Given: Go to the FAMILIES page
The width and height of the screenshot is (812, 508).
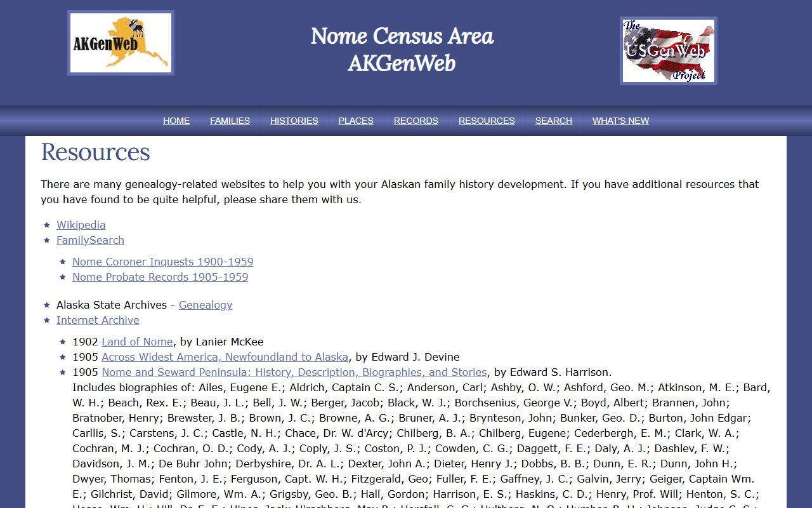Looking at the screenshot, I should pyautogui.click(x=230, y=121).
